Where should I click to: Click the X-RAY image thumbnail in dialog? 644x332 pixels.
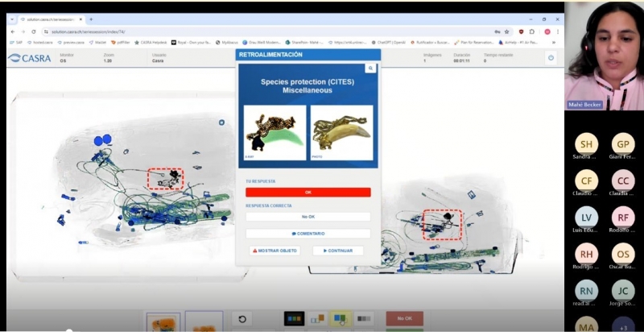275,132
